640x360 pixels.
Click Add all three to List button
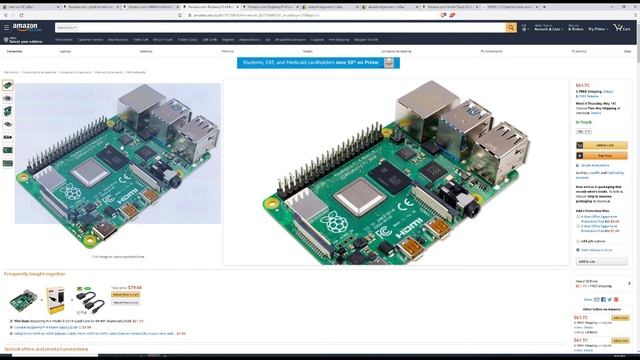tap(125, 302)
